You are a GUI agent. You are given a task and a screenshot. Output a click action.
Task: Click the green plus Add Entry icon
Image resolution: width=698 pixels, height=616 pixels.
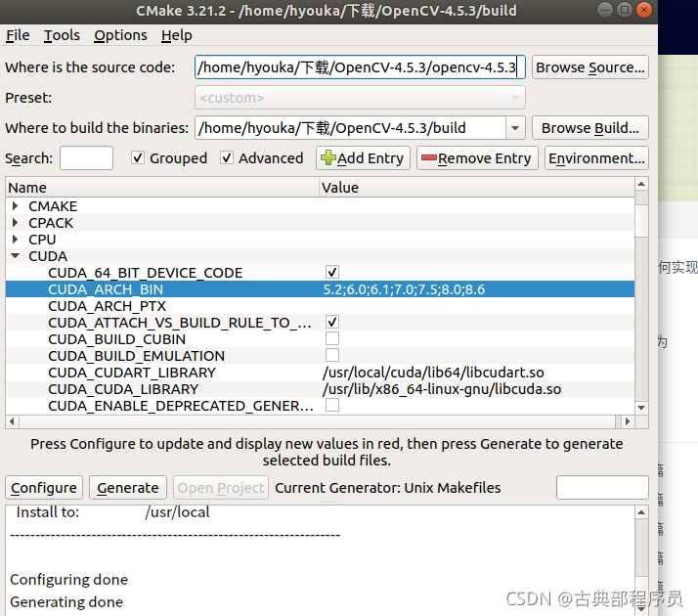tap(328, 157)
